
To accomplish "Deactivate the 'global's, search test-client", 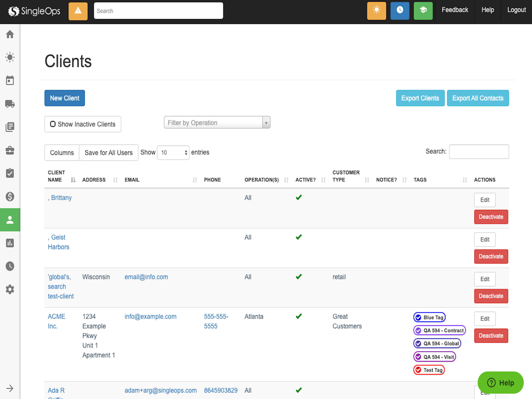I will pyautogui.click(x=491, y=296).
